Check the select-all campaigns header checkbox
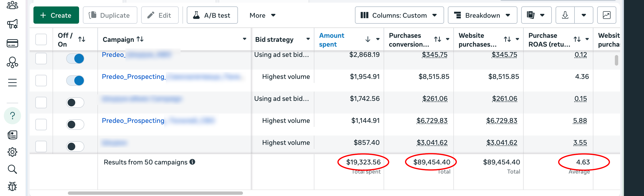The image size is (644, 196). click(x=41, y=39)
